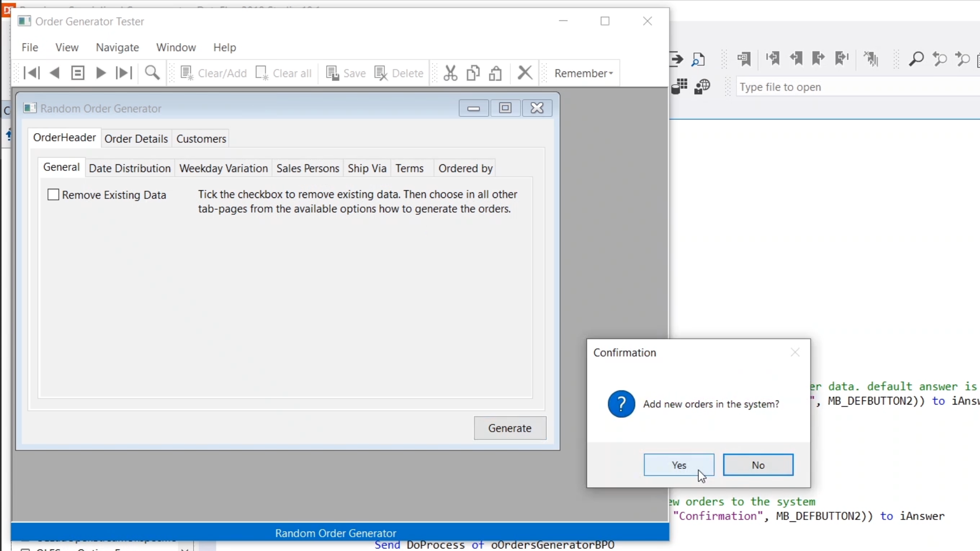The width and height of the screenshot is (980, 551).
Task: Go to first record toolbar icon
Action: [x=32, y=73]
